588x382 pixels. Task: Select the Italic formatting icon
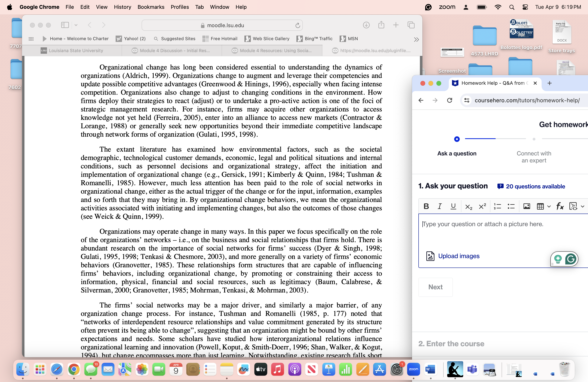[440, 206]
